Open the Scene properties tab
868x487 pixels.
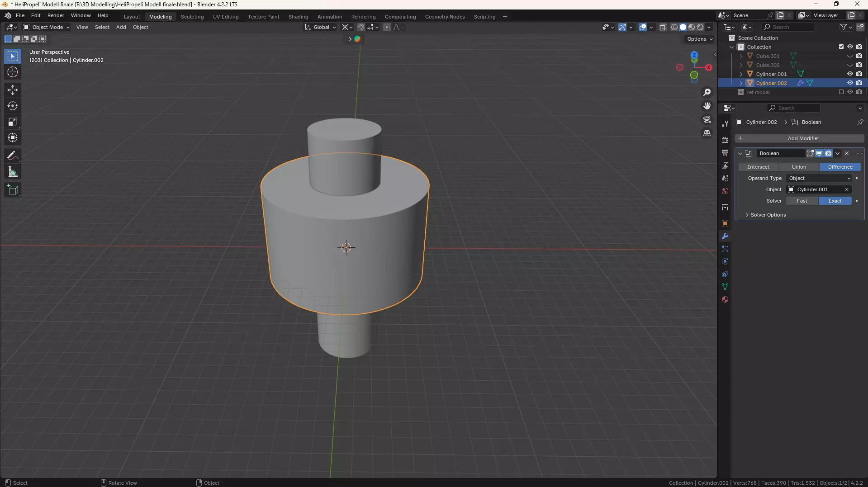click(x=725, y=178)
